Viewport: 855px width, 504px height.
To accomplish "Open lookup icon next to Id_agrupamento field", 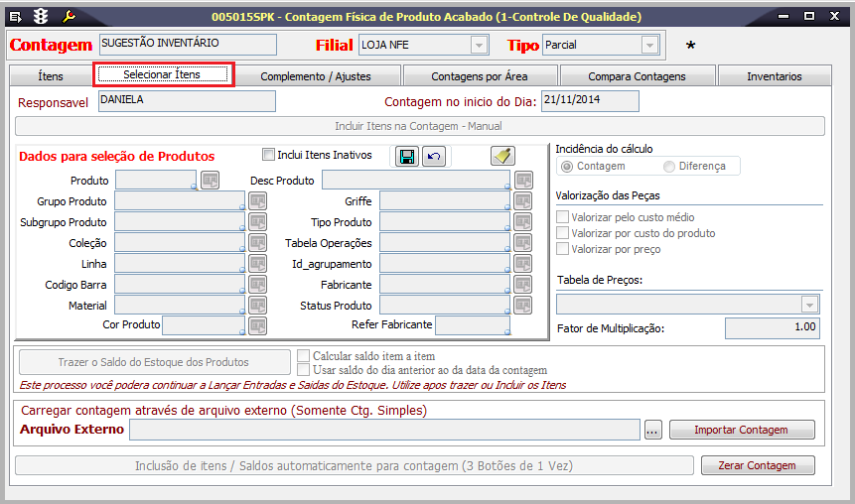I will point(523,264).
